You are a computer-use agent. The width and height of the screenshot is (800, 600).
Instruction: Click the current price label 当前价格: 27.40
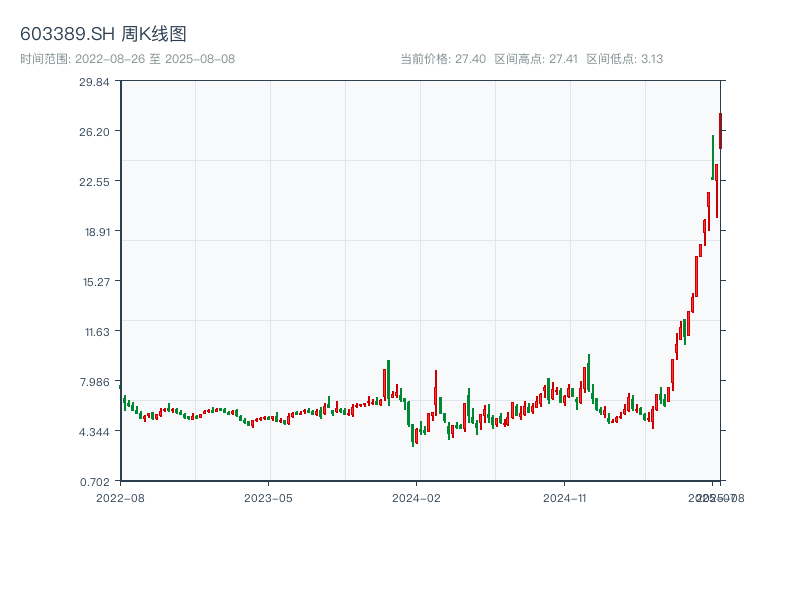443,59
